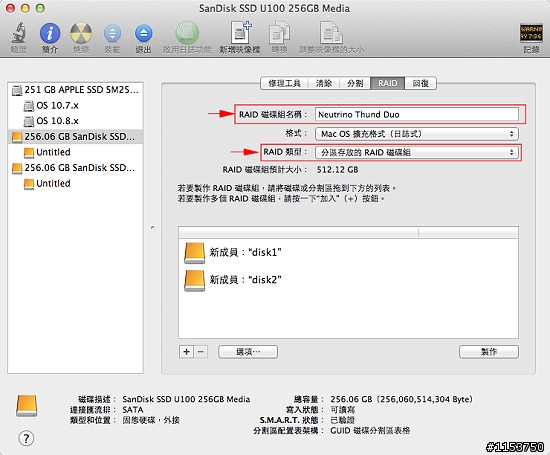
Task: Click the window zoom green button
Action: pyautogui.click(x=40, y=8)
